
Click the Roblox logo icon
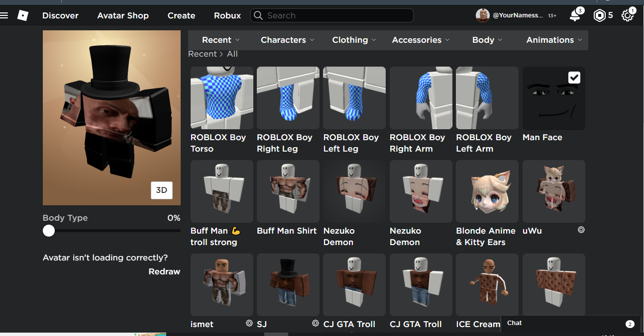(x=23, y=15)
